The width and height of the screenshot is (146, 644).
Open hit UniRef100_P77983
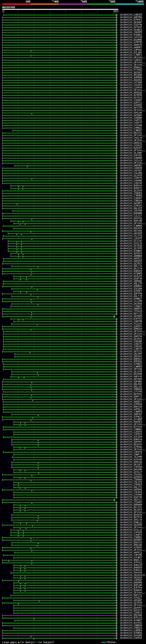131,70
